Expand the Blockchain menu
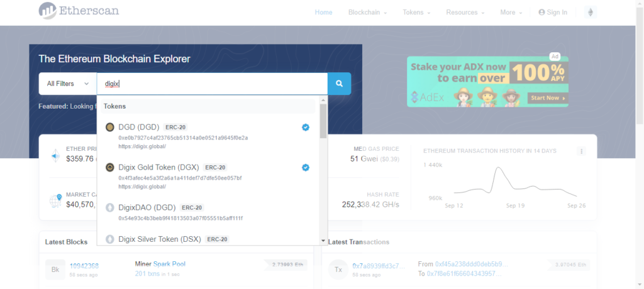Screen dimensions: 644x289 [367, 13]
